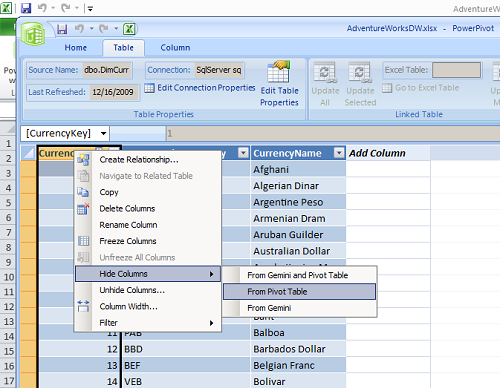Select Delete Columns in context menu
The width and height of the screenshot is (500, 388).
click(148, 208)
